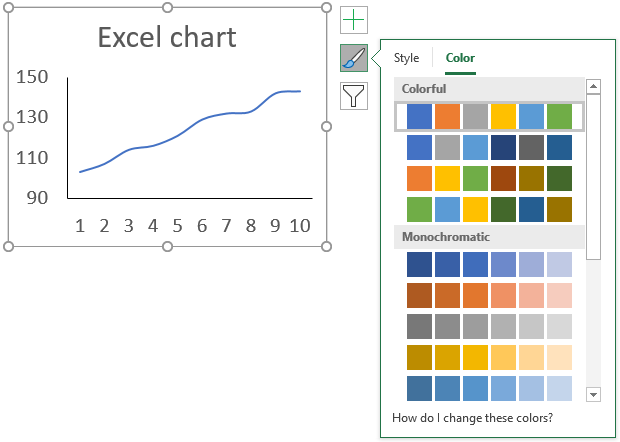The height and width of the screenshot is (442, 620).
Task: Open the Chart Elements plus button
Action: [354, 20]
